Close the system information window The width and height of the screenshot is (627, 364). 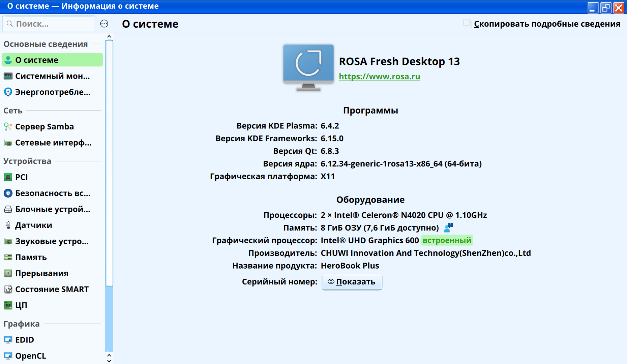[x=619, y=7]
